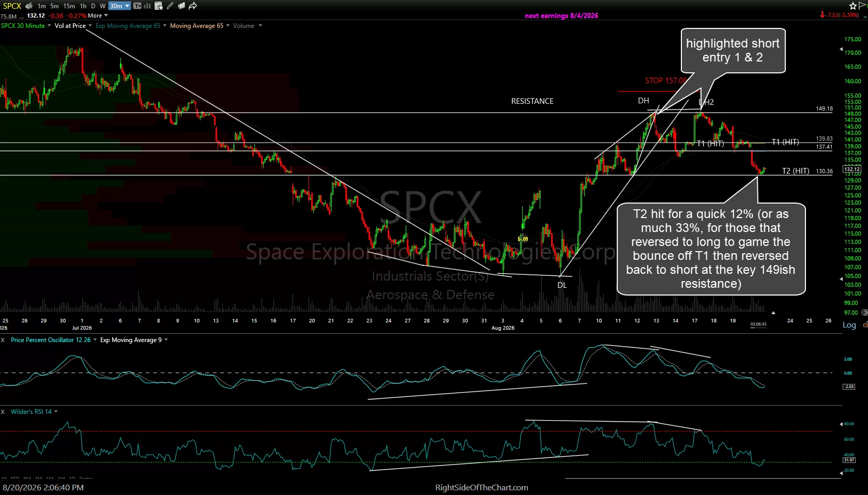Click the chart style (Tv) icon
The image size is (868, 495).
point(137,6)
